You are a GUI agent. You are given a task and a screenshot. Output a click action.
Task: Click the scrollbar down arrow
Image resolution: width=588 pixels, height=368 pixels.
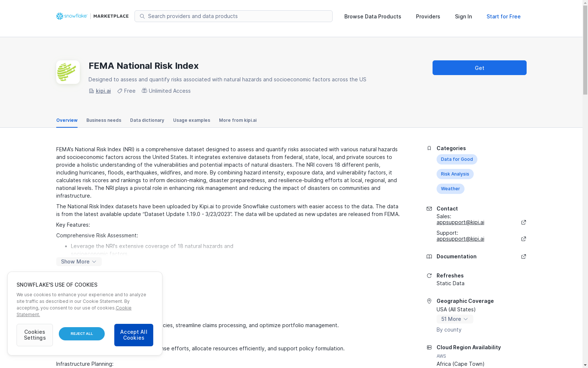pyautogui.click(x=585, y=365)
